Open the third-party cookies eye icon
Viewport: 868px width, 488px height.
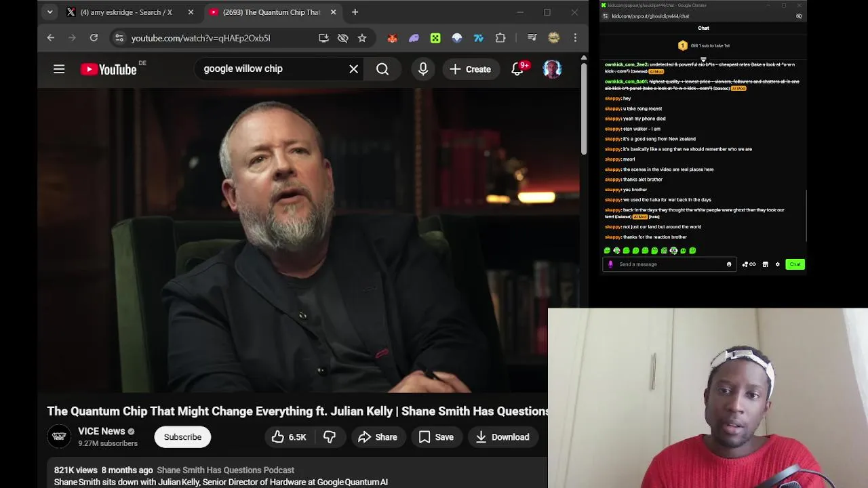(342, 38)
